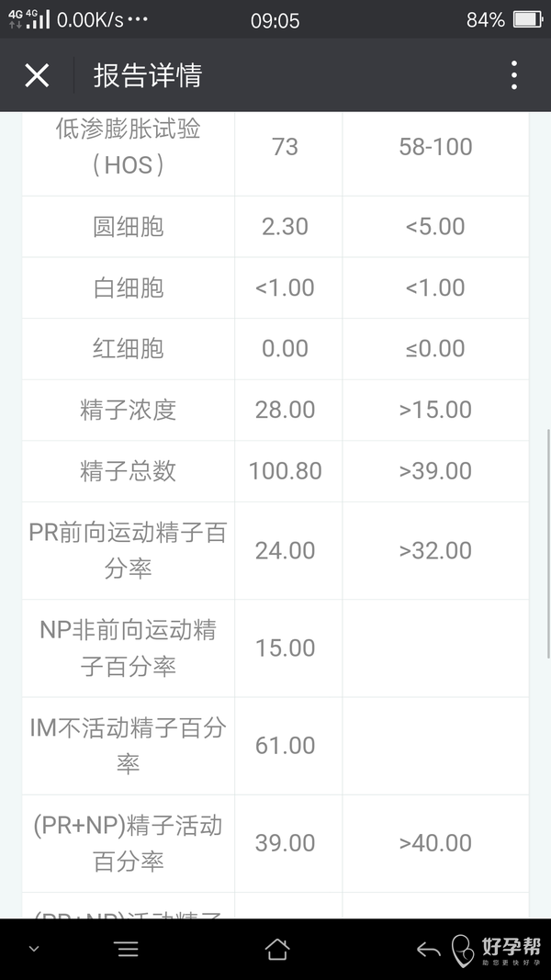Collapse the navigation bar with the chevron
The width and height of the screenshot is (551, 980).
(34, 949)
